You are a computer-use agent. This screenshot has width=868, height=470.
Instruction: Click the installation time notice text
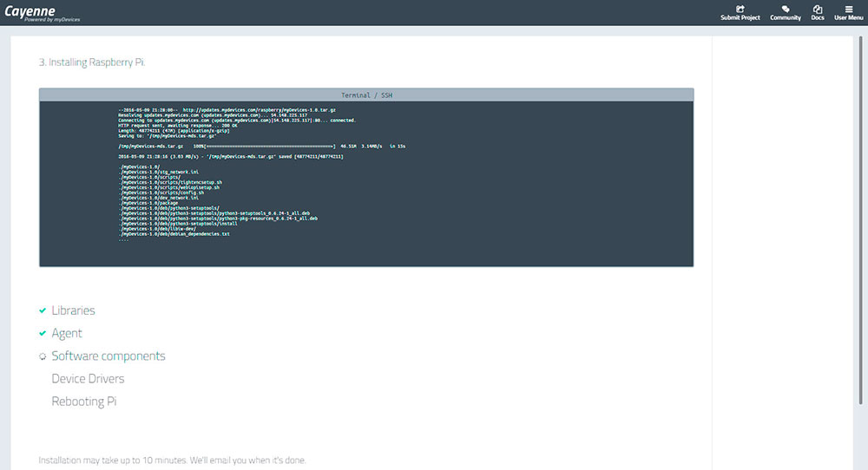[172, 460]
